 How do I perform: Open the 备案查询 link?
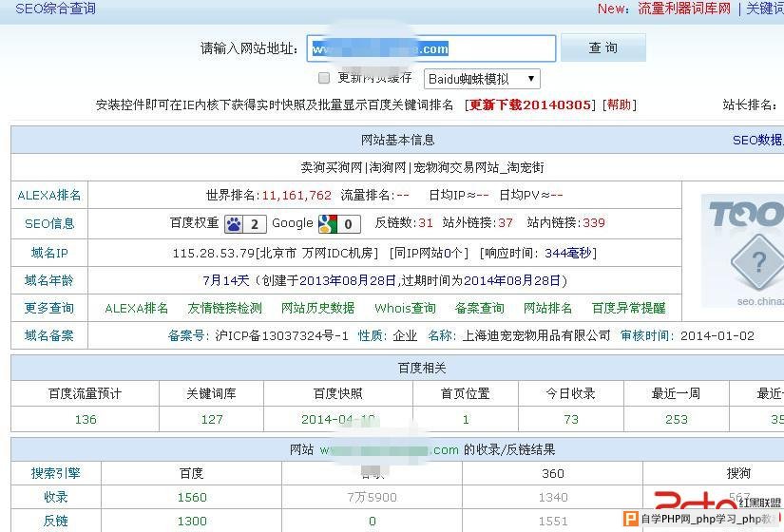(x=480, y=308)
